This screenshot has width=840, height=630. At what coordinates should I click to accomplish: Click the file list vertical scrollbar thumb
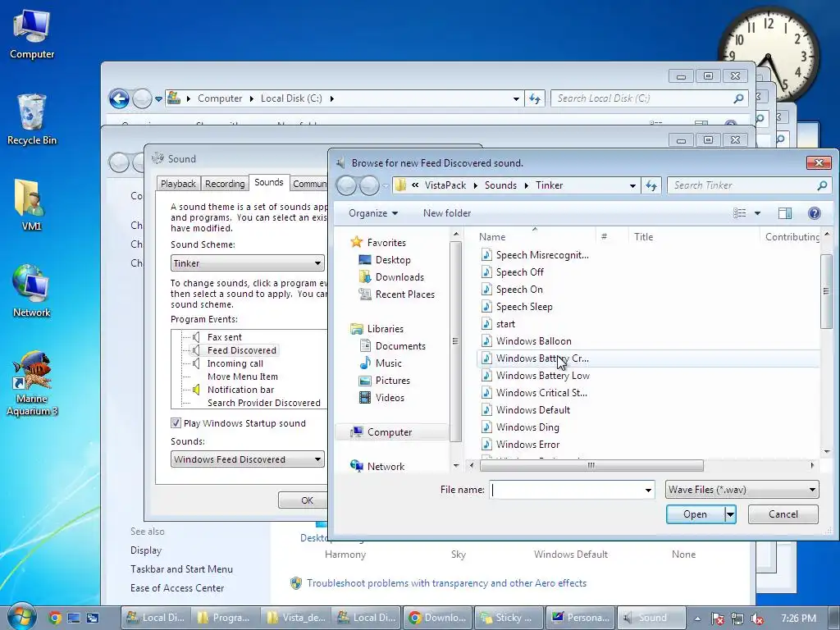point(825,291)
